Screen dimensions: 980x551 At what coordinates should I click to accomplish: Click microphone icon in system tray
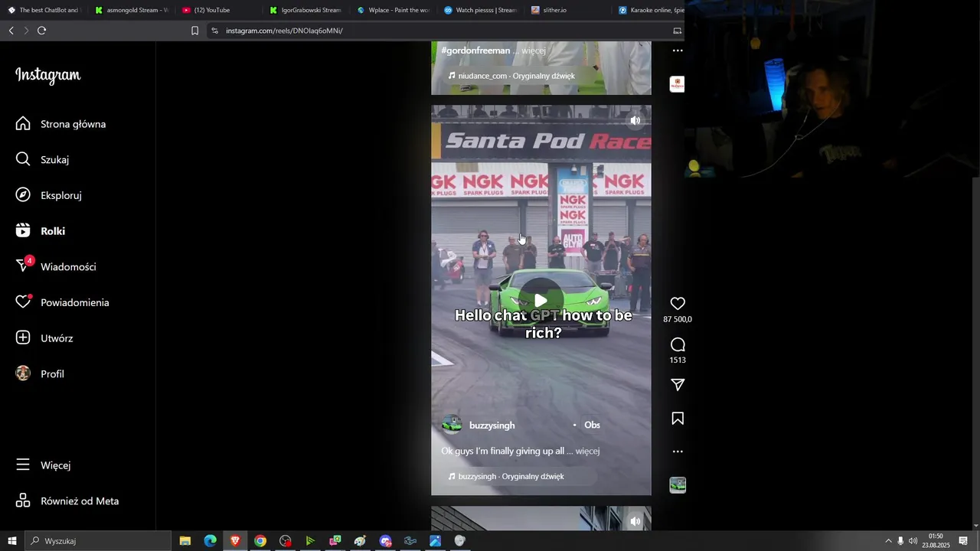(900, 541)
